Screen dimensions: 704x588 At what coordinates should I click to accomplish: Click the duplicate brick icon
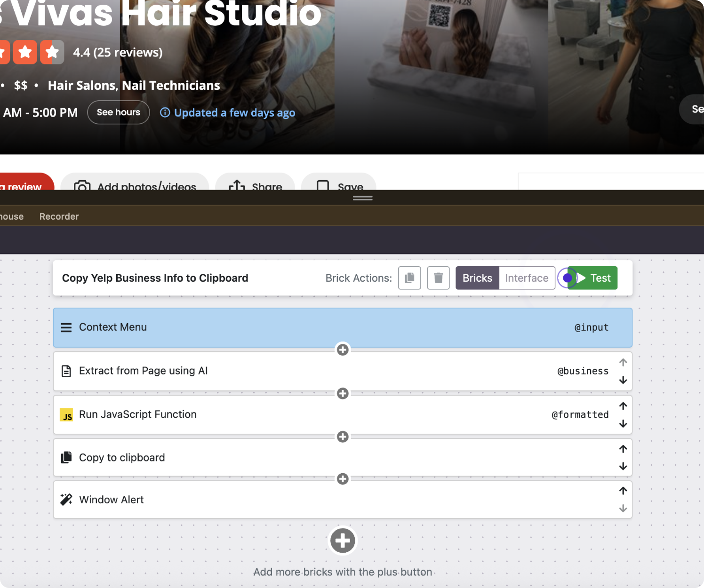(409, 278)
